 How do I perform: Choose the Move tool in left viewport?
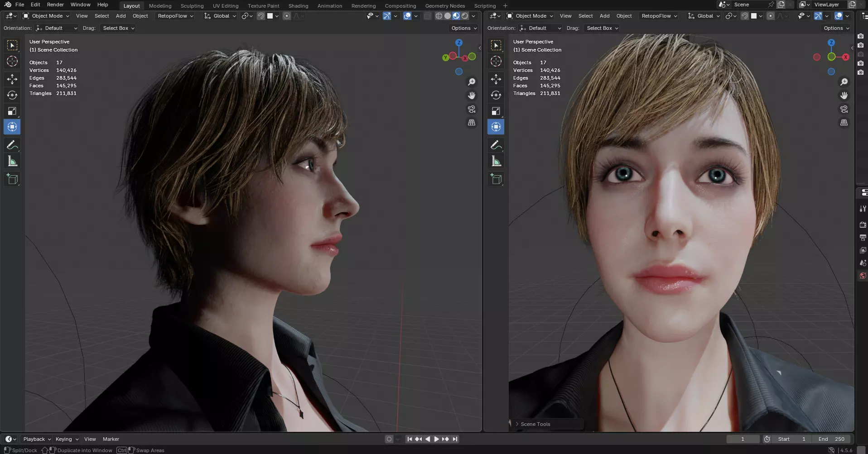coord(12,79)
